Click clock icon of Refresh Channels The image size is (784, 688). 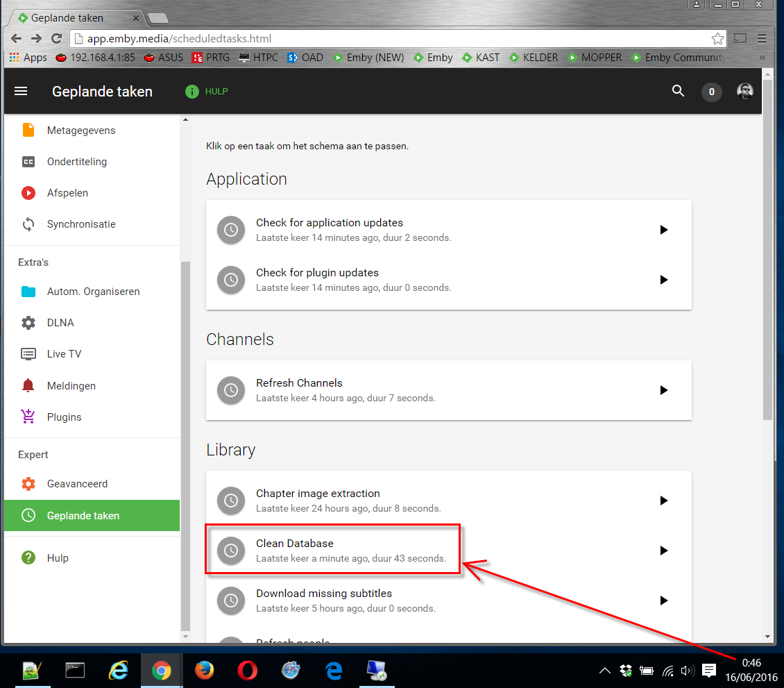tap(231, 390)
